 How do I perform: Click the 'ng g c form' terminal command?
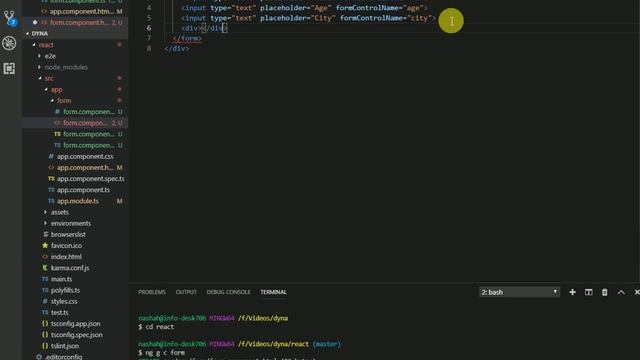[165, 353]
